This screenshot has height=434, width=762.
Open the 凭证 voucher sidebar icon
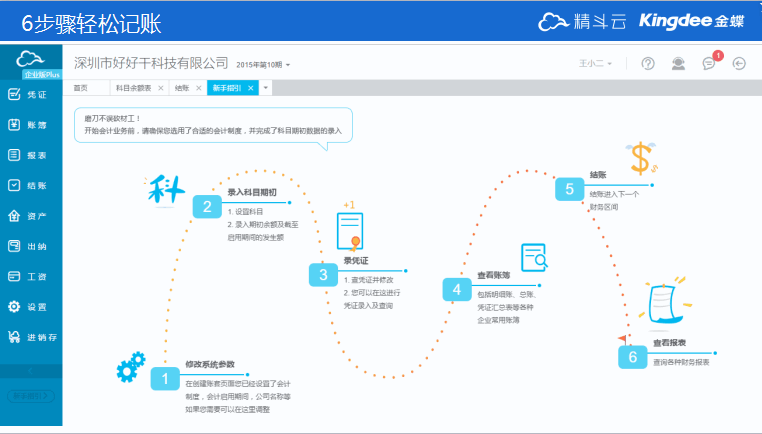(x=14, y=94)
